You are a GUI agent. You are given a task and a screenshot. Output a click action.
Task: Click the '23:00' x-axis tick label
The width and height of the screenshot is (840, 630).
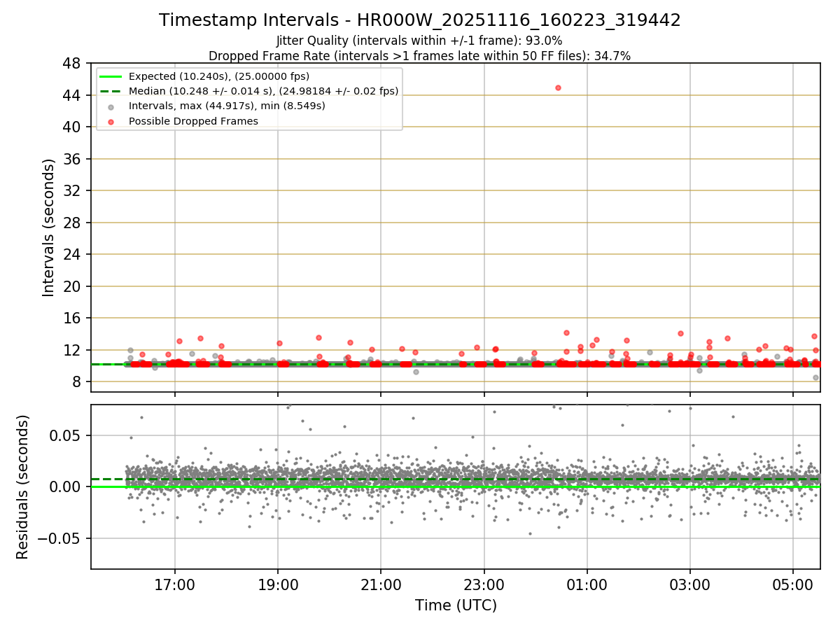click(484, 584)
